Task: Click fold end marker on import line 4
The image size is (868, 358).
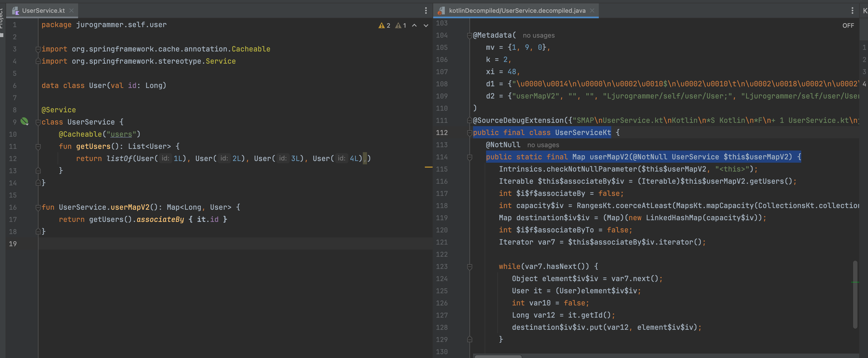Action: point(38,61)
